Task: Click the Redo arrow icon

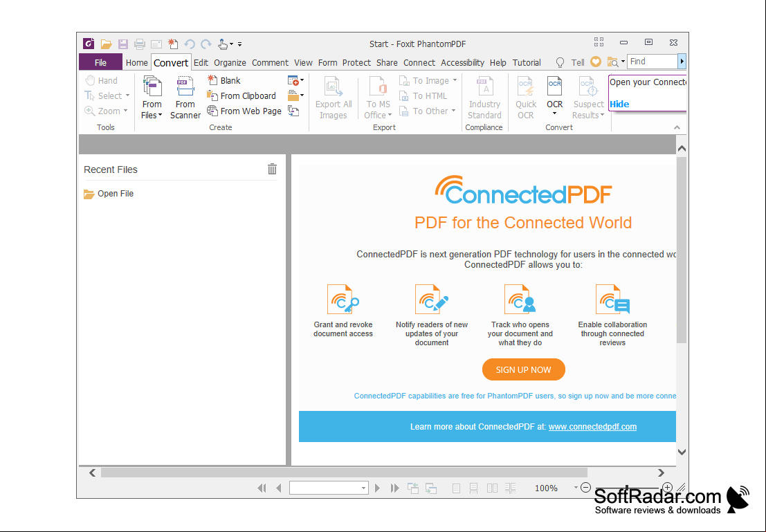Action: click(x=206, y=44)
